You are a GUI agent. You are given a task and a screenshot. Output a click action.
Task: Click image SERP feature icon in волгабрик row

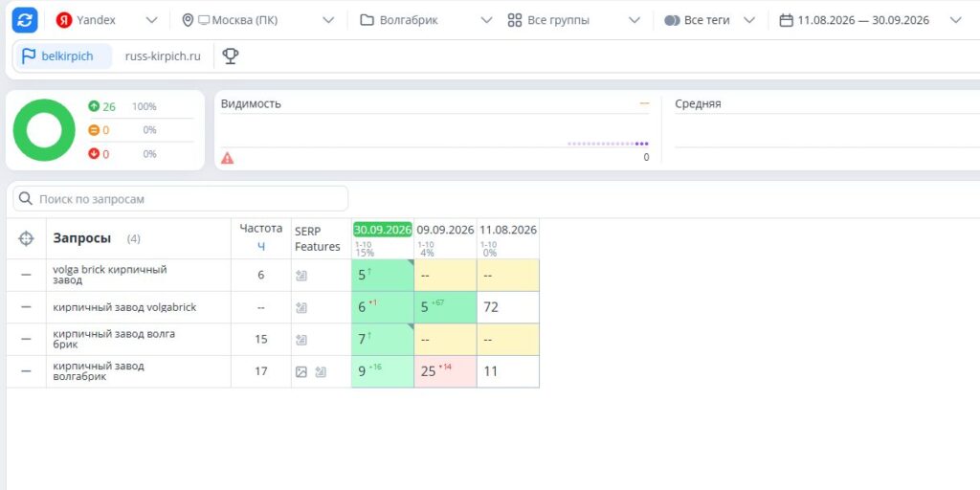(301, 372)
